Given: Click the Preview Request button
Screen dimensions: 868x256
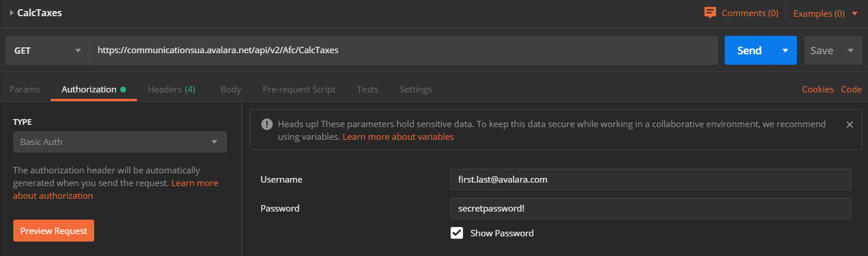Looking at the screenshot, I should pyautogui.click(x=54, y=231).
